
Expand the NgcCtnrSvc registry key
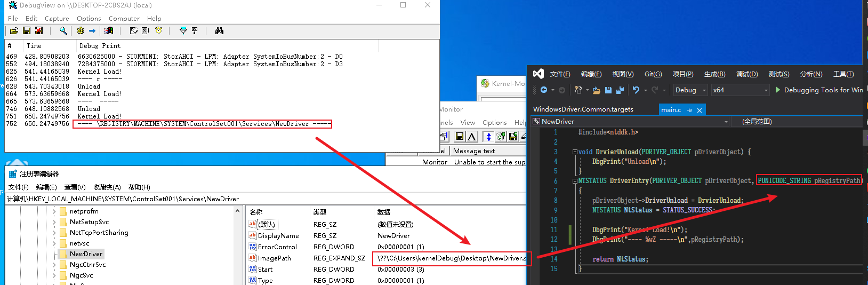click(x=54, y=265)
